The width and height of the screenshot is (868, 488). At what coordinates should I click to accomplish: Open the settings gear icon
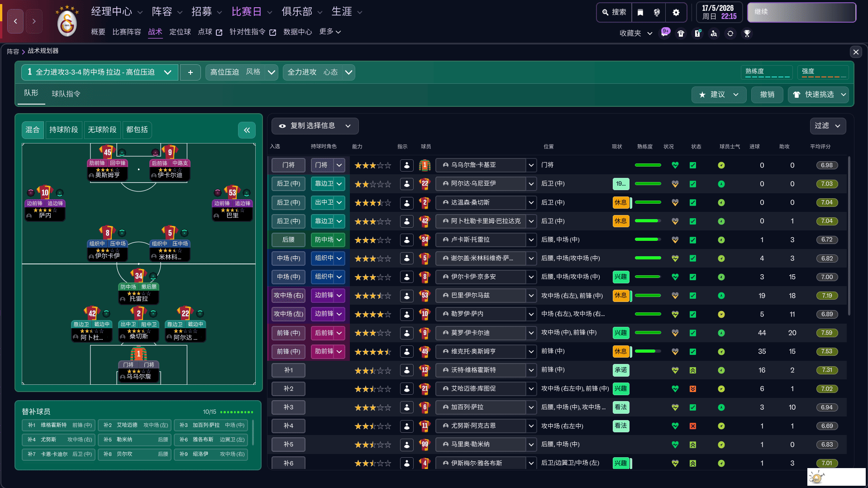(676, 12)
